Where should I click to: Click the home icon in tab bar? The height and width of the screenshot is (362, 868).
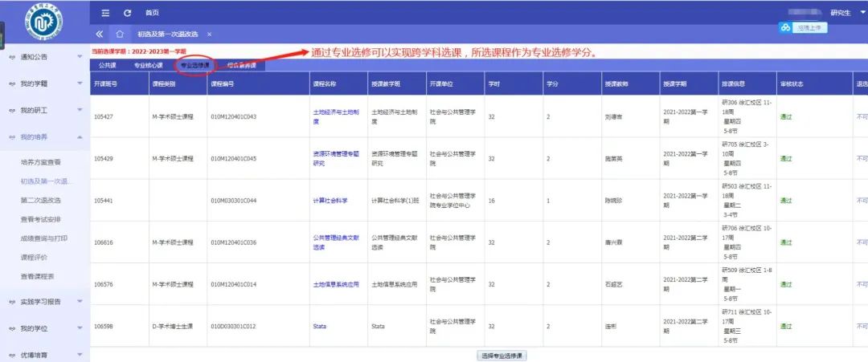click(120, 34)
